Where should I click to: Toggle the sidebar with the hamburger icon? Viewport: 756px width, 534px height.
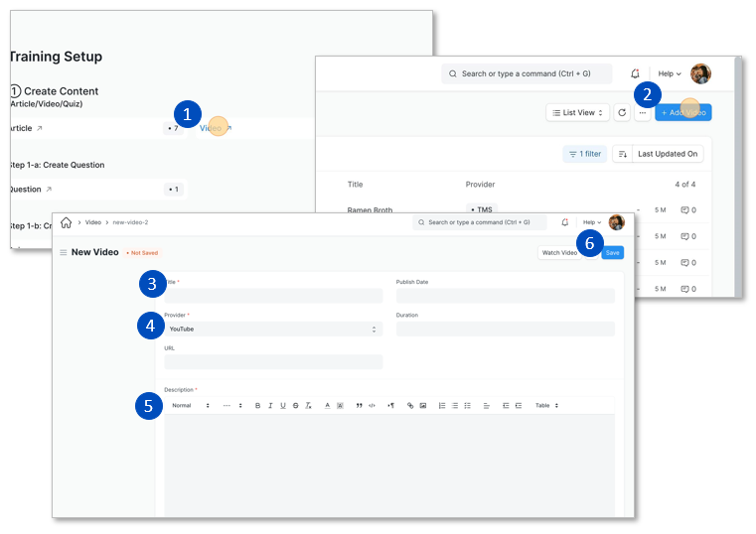click(x=64, y=253)
